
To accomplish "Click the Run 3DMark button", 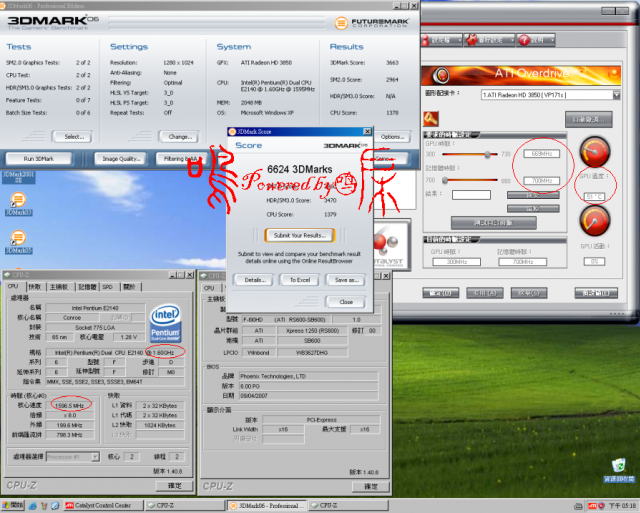I will point(38,159).
